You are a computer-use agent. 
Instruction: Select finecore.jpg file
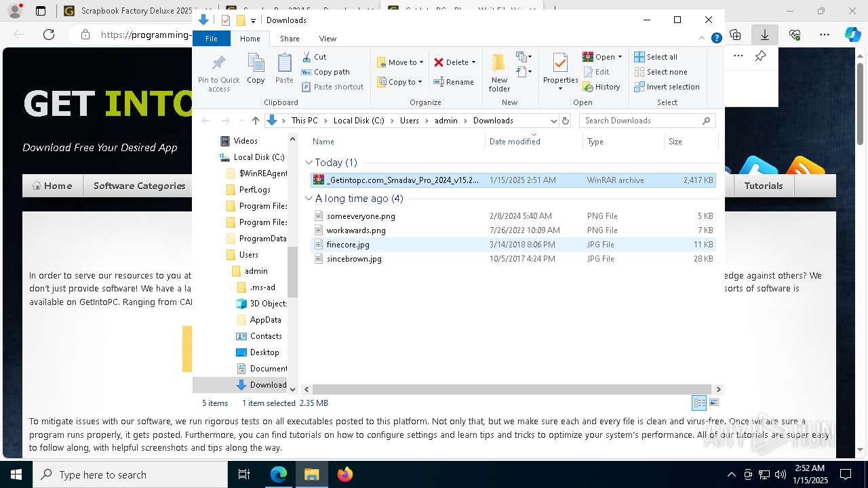[513, 245]
